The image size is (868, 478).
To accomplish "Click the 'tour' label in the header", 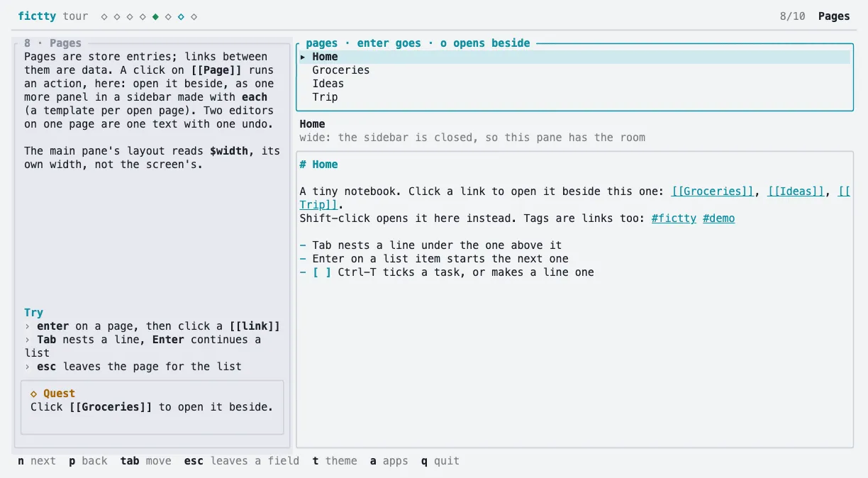I will pyautogui.click(x=76, y=16).
